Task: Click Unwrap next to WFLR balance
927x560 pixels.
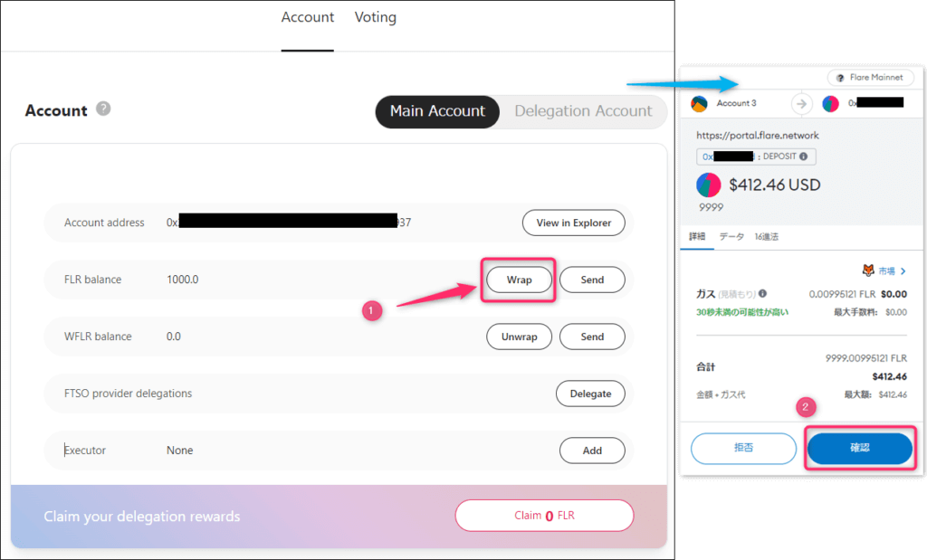Action: [519, 337]
